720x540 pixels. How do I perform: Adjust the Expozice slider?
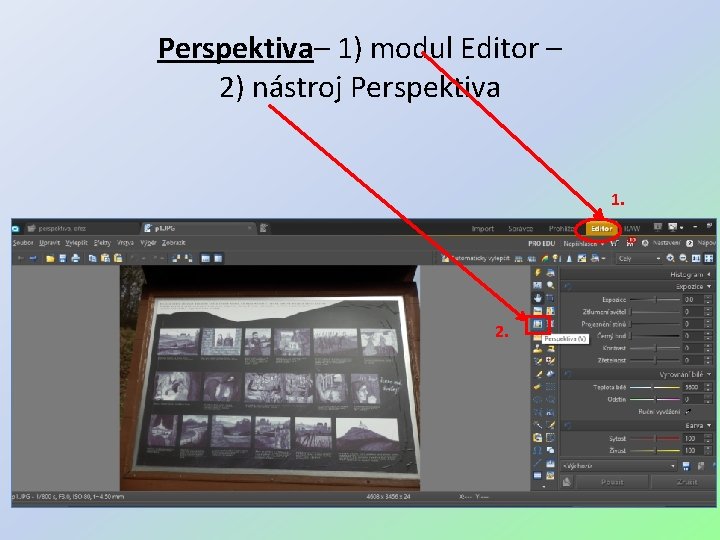tap(655, 299)
